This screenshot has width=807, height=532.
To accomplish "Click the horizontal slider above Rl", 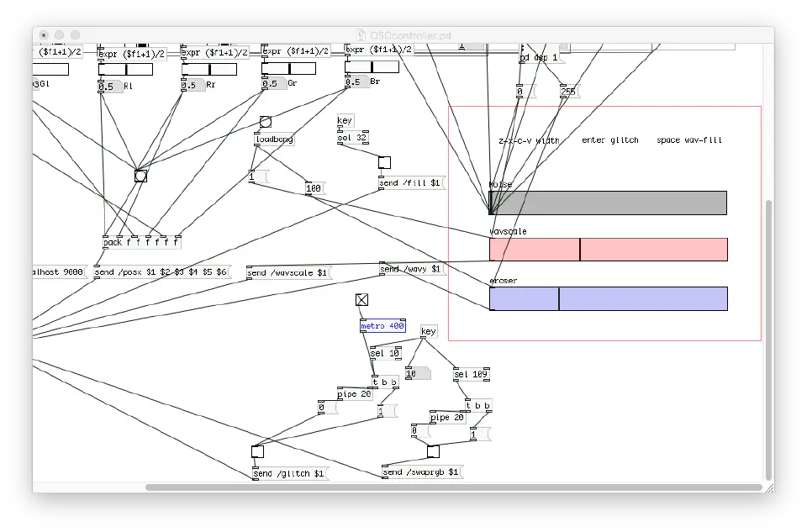I will click(125, 69).
